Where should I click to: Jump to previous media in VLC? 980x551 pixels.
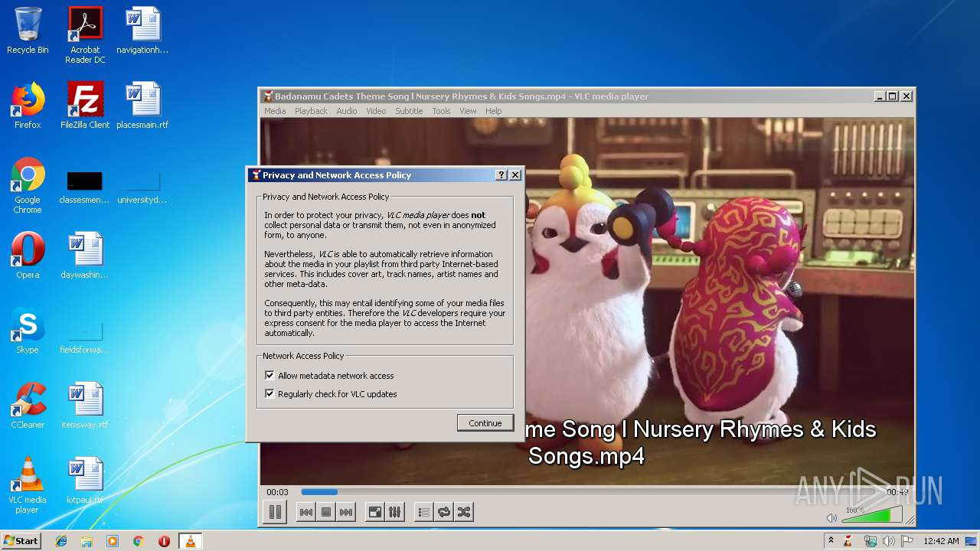pos(306,513)
